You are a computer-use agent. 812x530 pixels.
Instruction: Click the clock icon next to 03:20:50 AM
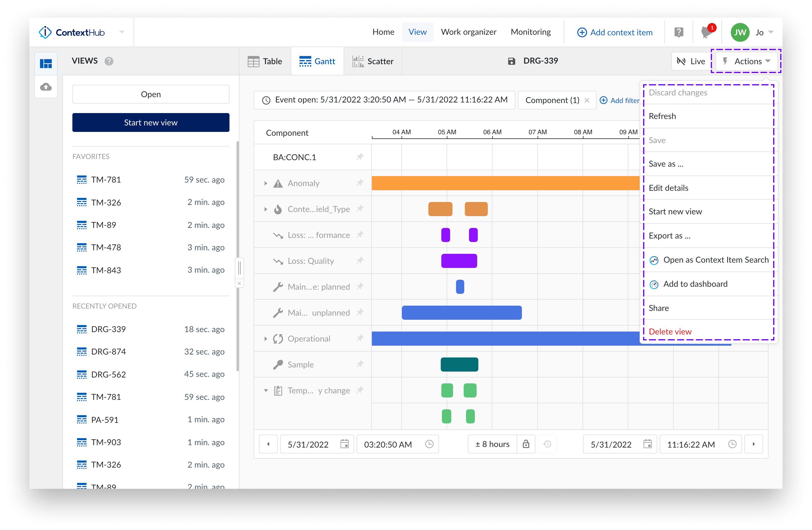[x=429, y=444]
